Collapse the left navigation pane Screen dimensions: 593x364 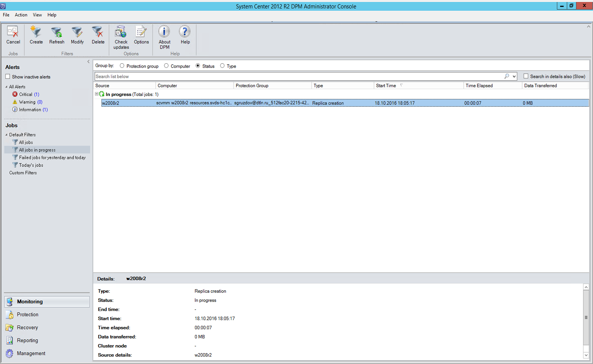(x=88, y=62)
